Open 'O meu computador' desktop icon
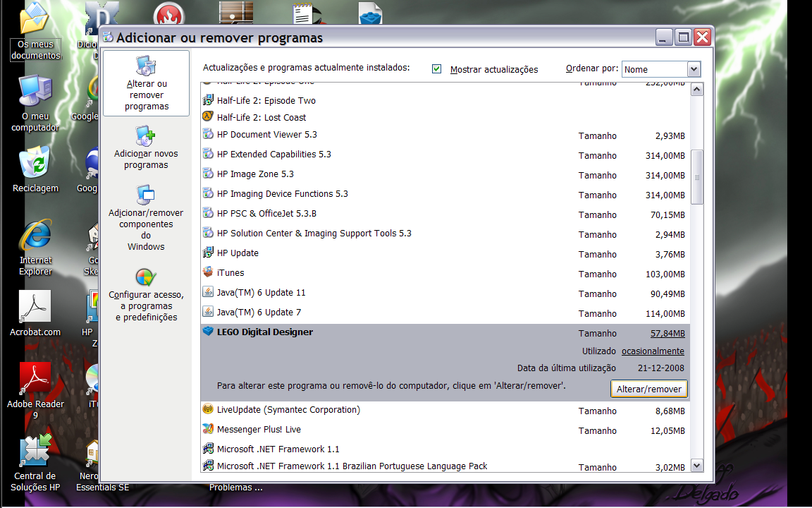The width and height of the screenshot is (812, 508). click(35, 91)
